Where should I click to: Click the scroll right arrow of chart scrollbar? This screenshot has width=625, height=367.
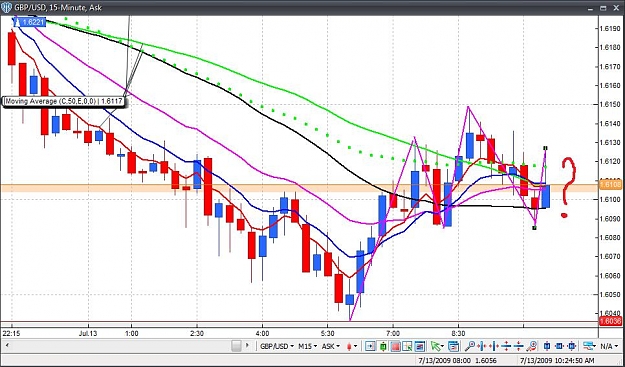247,345
